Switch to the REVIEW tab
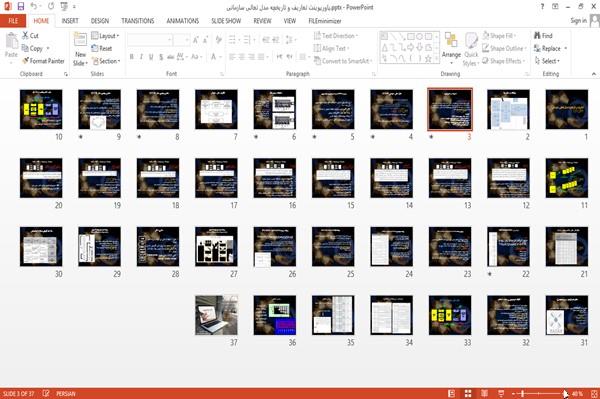 click(262, 21)
